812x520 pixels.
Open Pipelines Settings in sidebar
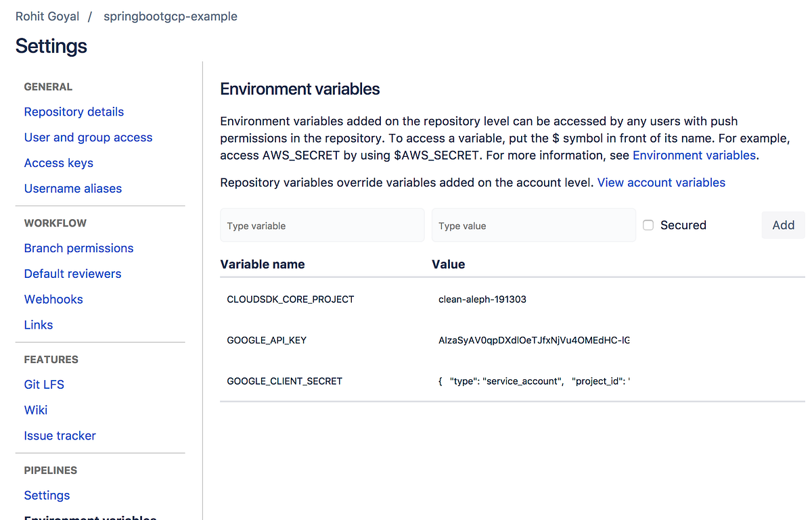tap(47, 495)
